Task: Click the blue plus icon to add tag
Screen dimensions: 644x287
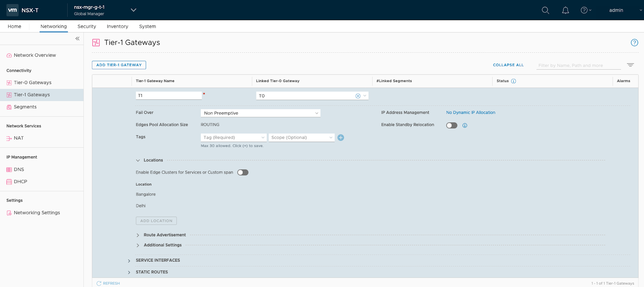Action: (341, 138)
